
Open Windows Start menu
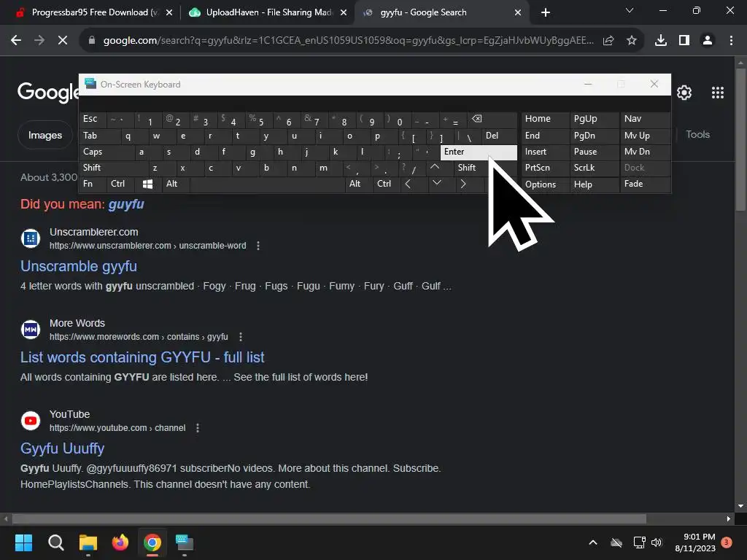click(x=23, y=542)
